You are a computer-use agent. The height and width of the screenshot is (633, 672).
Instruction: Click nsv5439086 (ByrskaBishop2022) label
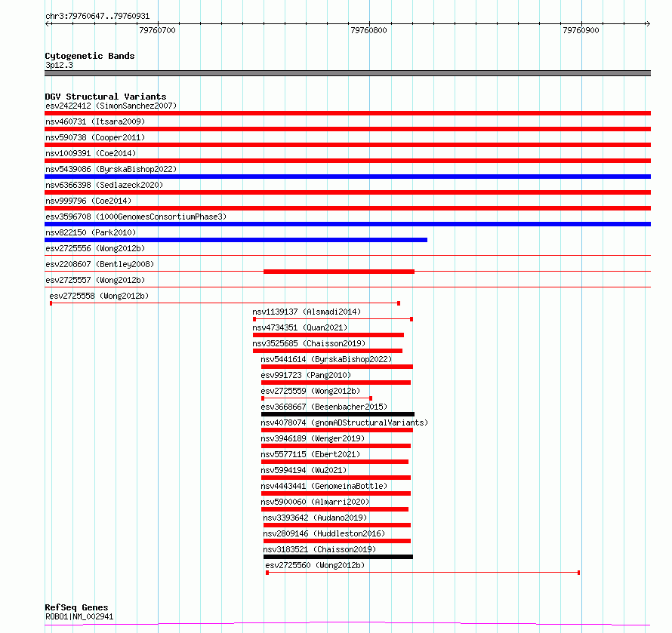(111, 169)
